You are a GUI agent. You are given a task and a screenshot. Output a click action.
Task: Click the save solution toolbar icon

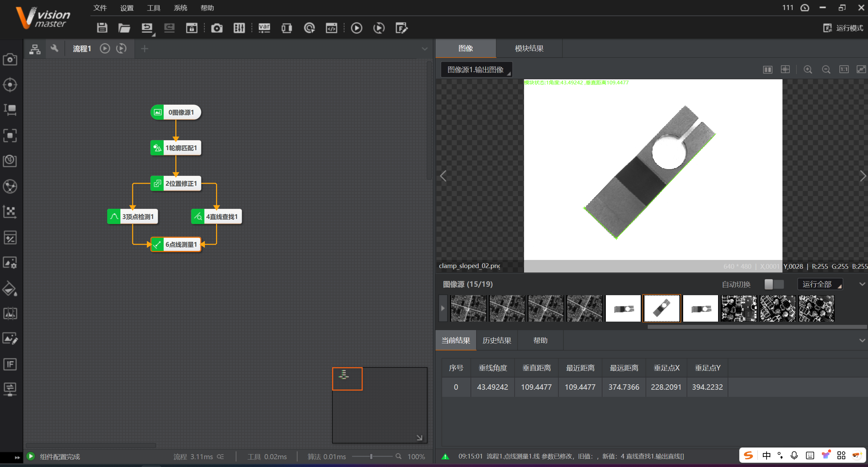102,28
